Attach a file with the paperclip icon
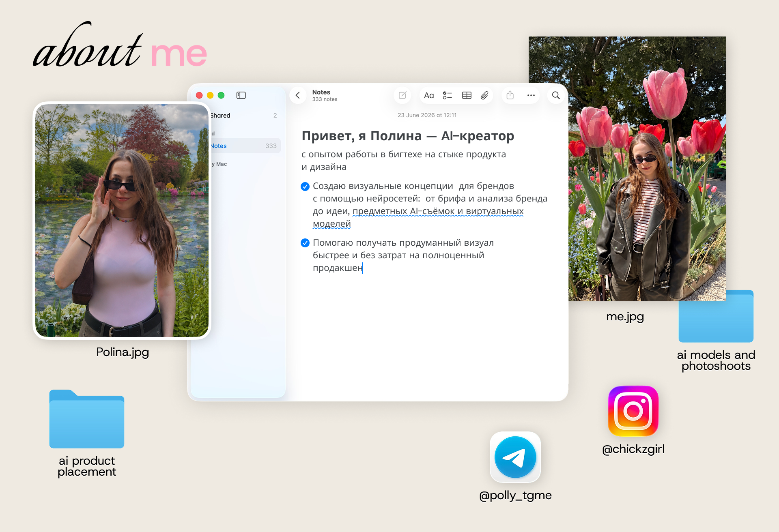Viewport: 779px width, 532px height. click(484, 95)
